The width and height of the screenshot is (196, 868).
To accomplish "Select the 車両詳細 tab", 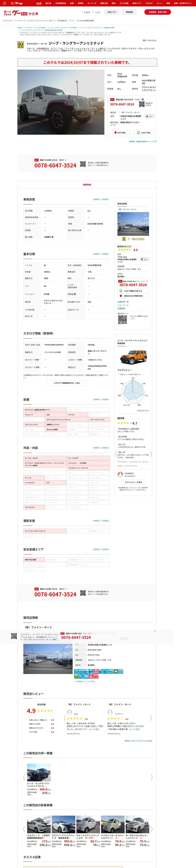I will pyautogui.click(x=87, y=185).
